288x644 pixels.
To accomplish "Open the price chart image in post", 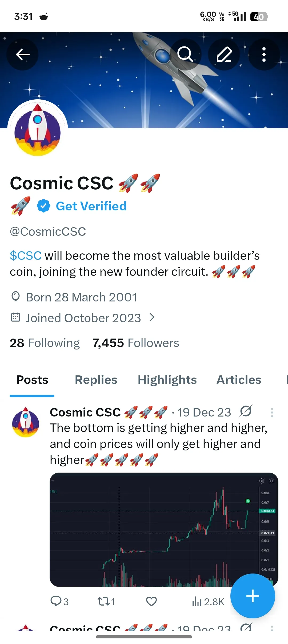I will pyautogui.click(x=164, y=529).
